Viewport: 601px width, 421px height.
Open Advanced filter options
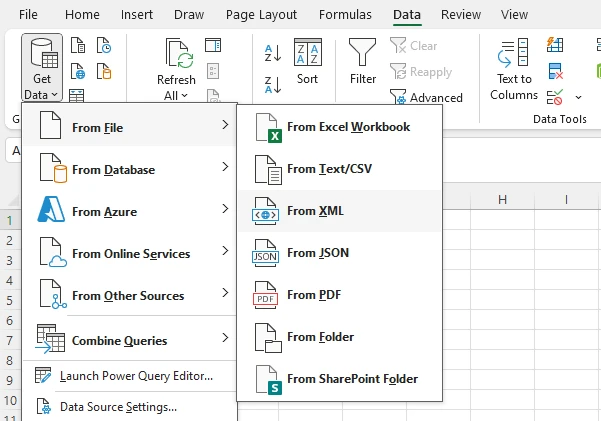tap(426, 97)
